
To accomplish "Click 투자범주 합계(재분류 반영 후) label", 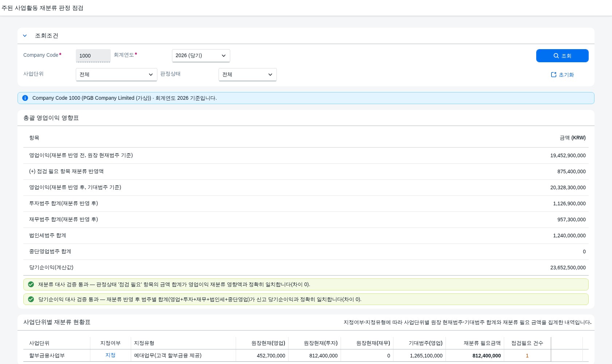I will 64,203.
